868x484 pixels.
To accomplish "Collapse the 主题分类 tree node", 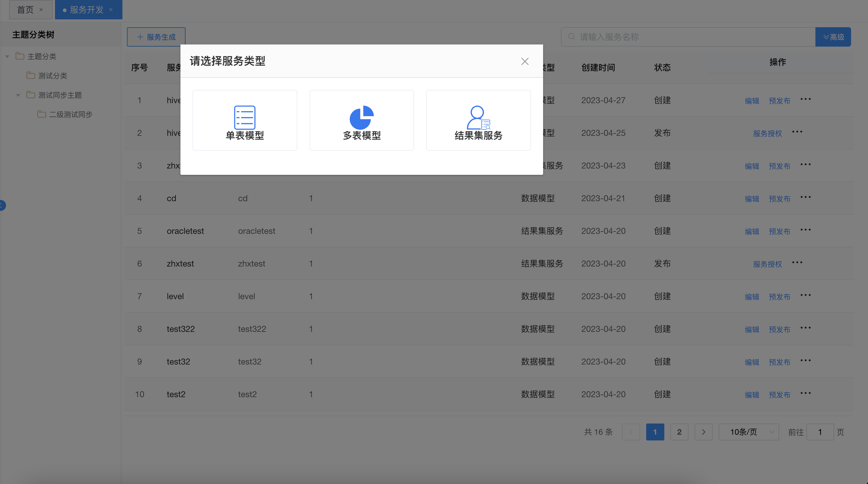I will point(7,56).
